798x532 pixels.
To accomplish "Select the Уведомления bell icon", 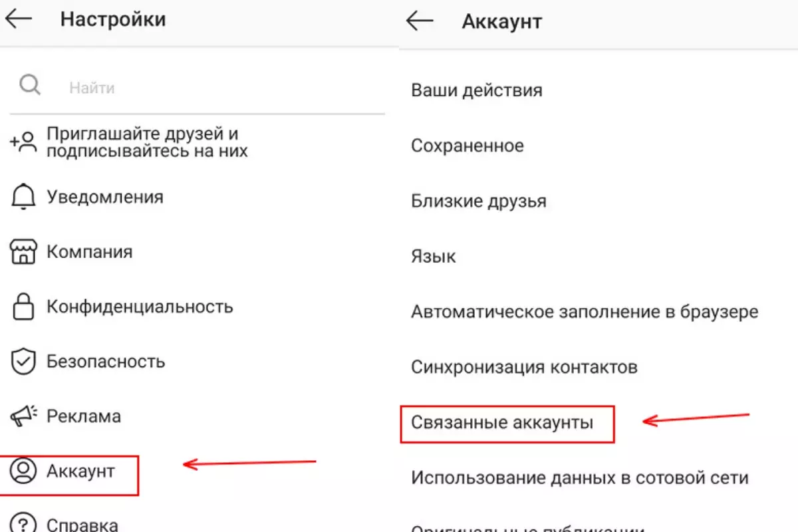I will point(24,197).
